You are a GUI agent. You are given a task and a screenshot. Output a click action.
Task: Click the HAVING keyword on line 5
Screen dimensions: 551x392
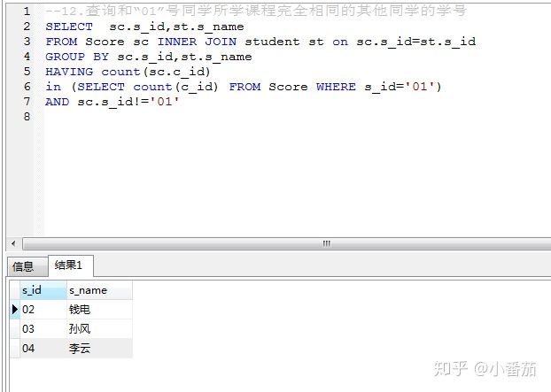pos(69,72)
